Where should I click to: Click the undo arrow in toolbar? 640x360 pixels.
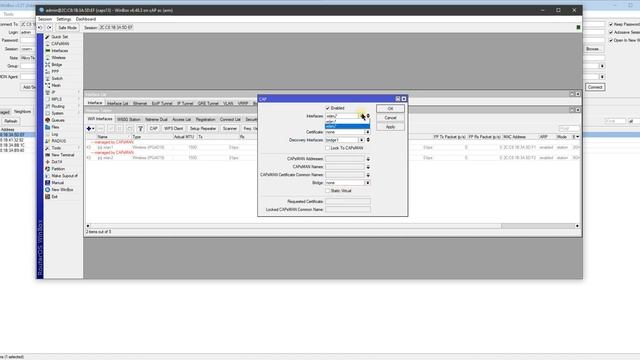[40, 27]
